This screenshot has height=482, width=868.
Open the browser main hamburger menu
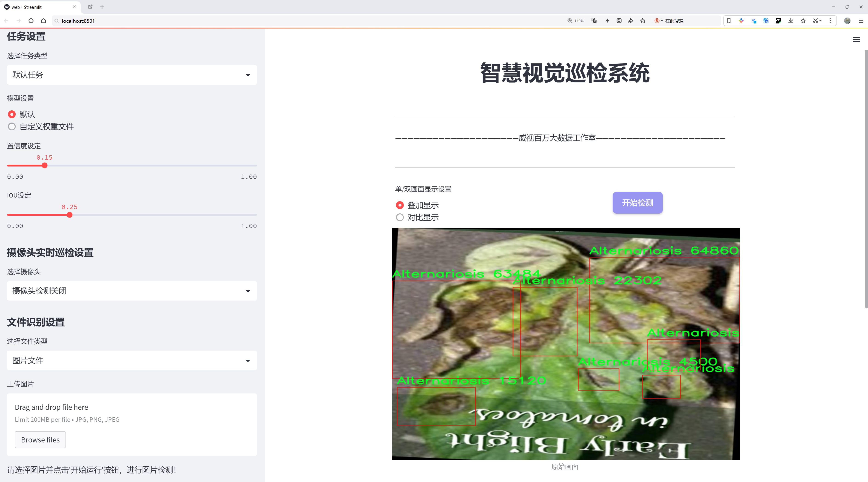pos(861,21)
